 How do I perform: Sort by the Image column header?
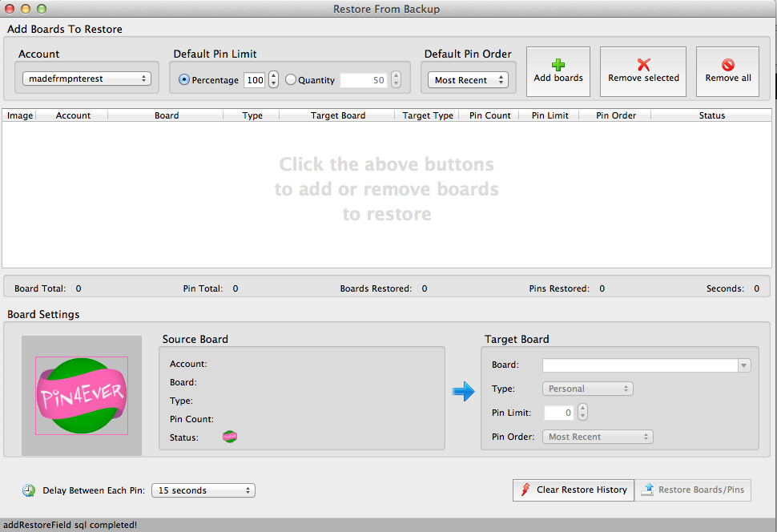point(20,115)
